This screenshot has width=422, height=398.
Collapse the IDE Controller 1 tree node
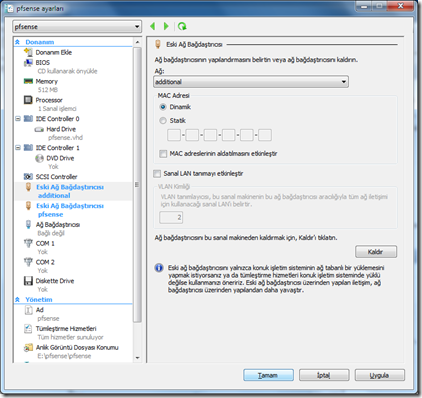[x=18, y=148]
